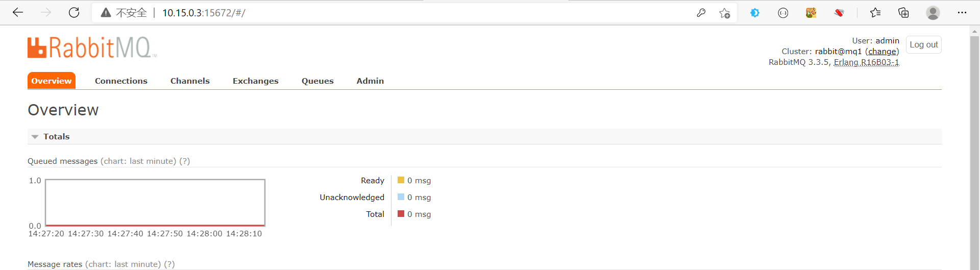Click the cluster name change link
This screenshot has height=270, width=980.
pyautogui.click(x=882, y=52)
